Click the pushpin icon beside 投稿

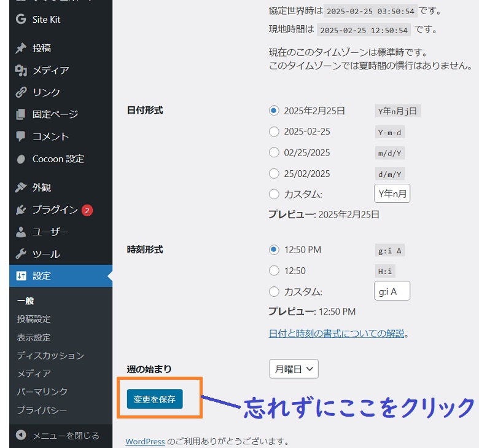pyautogui.click(x=21, y=48)
